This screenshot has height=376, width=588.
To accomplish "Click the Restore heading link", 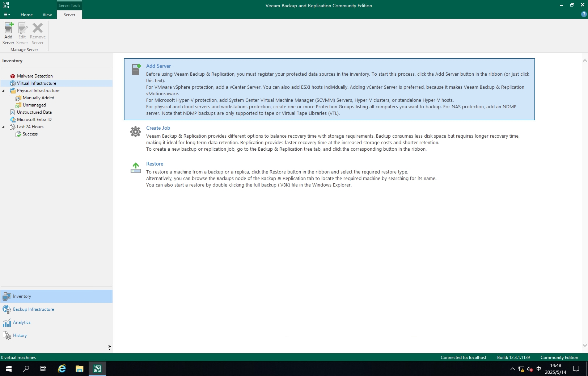I will coord(155,164).
